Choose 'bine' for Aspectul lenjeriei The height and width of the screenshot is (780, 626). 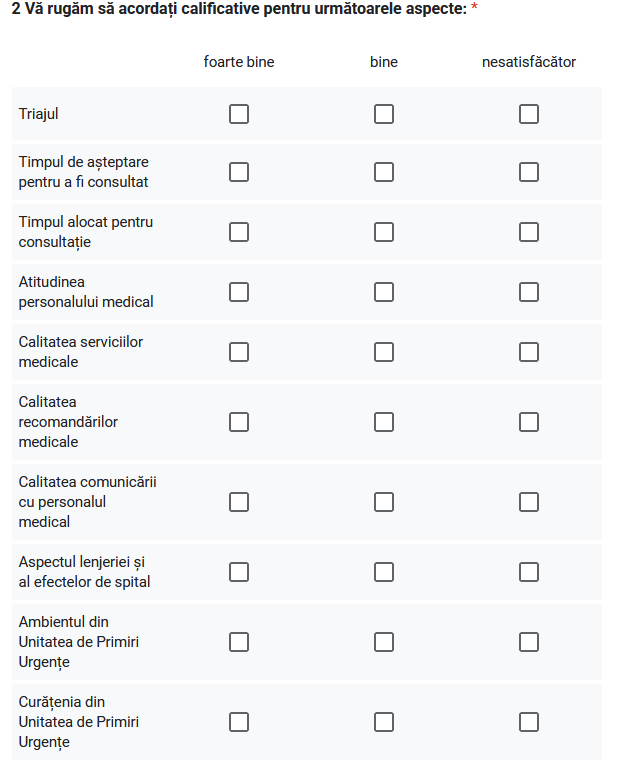point(384,572)
